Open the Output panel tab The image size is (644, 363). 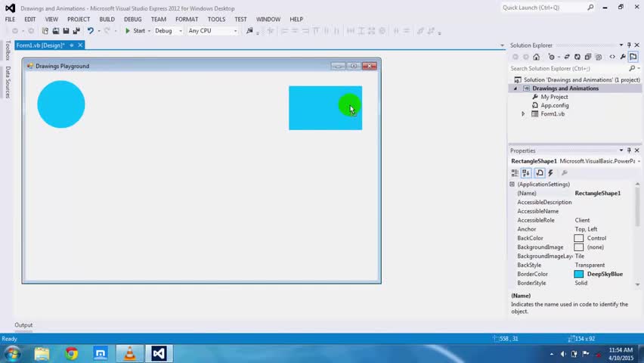23,324
